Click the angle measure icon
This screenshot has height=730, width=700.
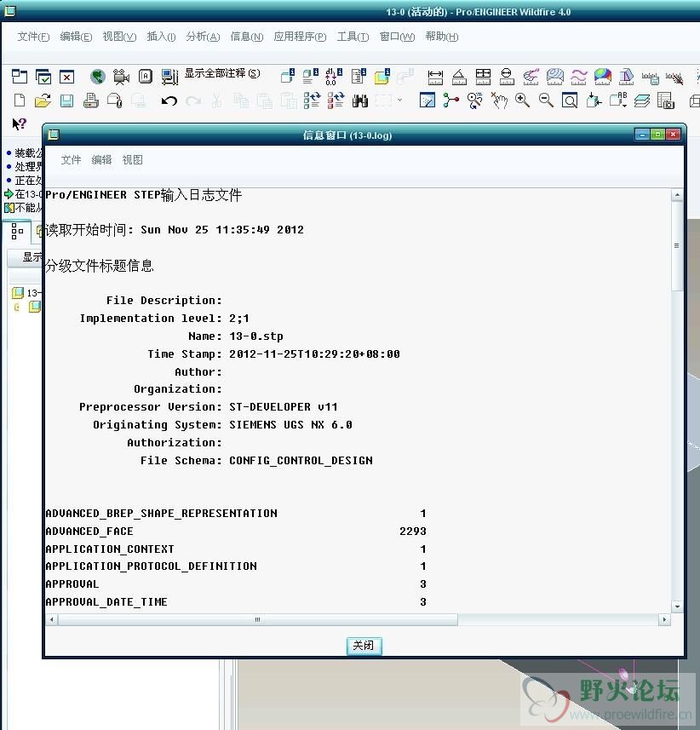pos(459,77)
